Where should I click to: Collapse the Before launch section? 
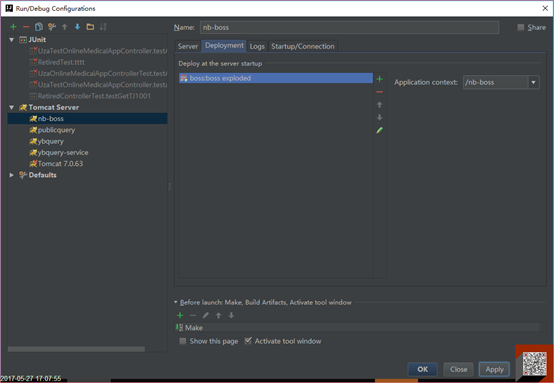176,302
